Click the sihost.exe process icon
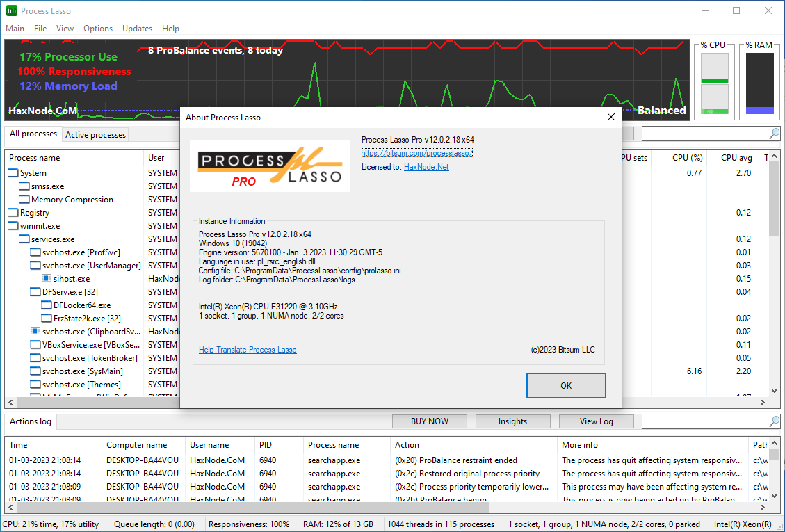785x532 pixels. point(47,278)
